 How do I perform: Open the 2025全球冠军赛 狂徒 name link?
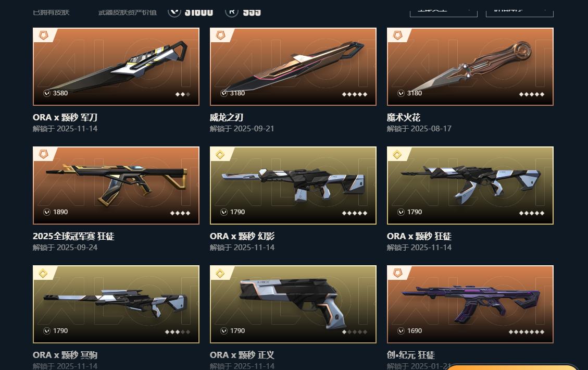tap(73, 236)
